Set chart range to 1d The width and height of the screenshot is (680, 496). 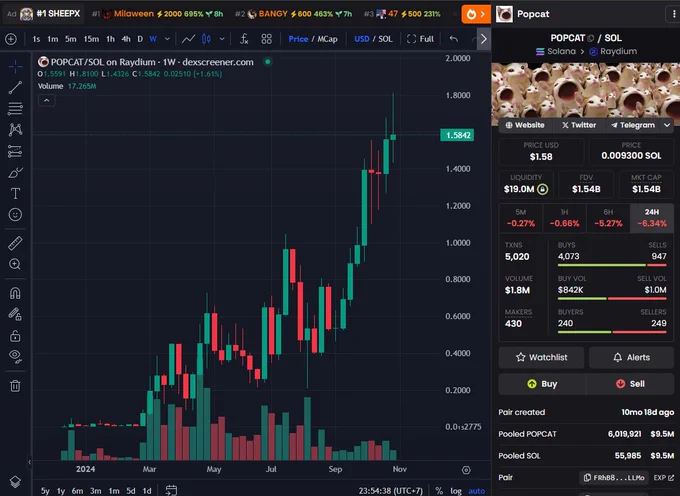tap(147, 491)
